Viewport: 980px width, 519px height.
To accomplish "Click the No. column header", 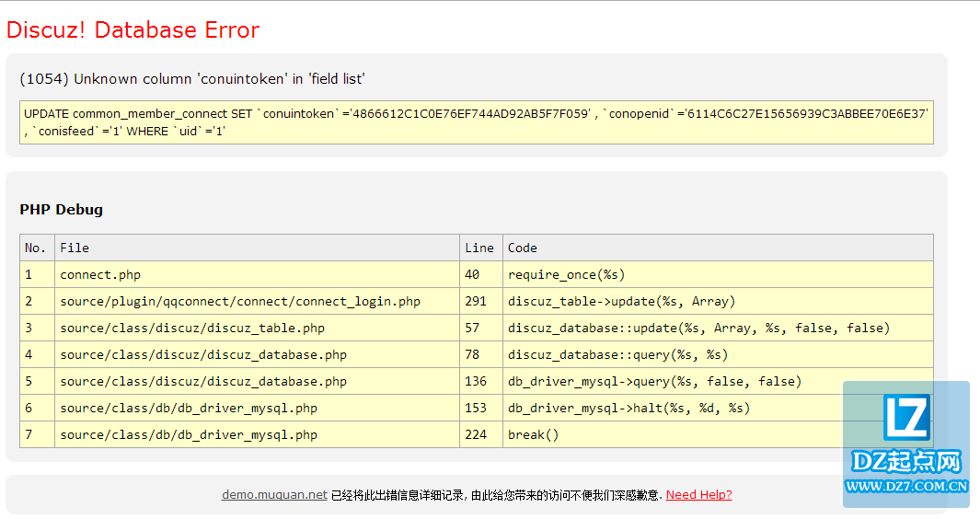I will [x=38, y=248].
